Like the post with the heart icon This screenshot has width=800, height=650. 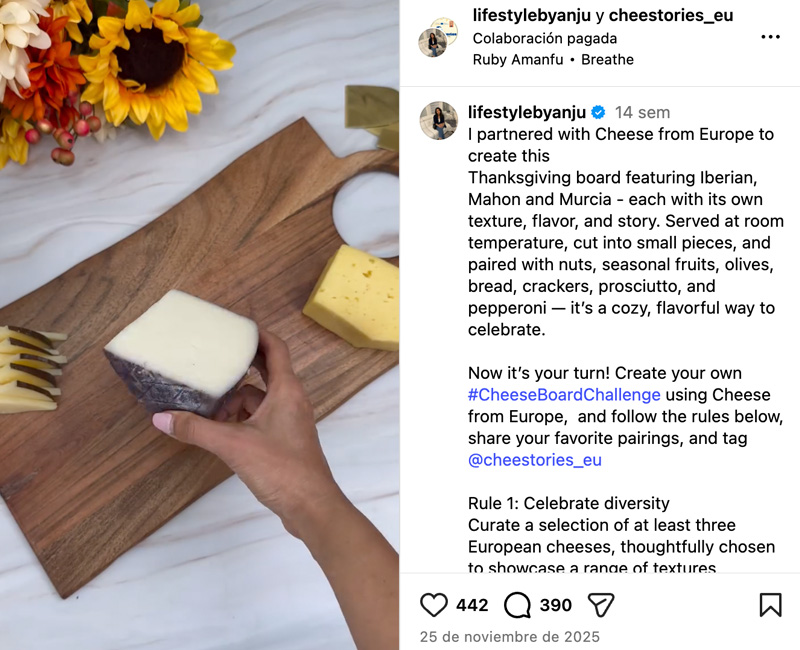tap(434, 605)
